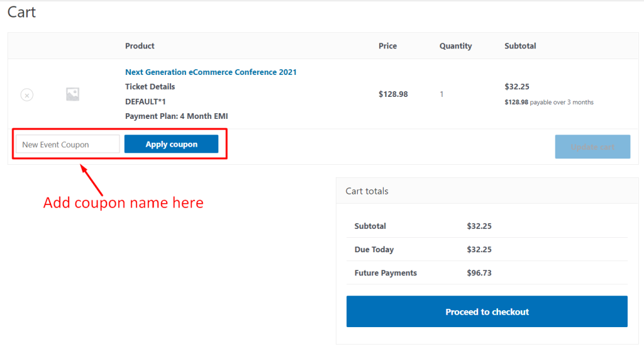Image resolution: width=644 pixels, height=351 pixels.
Task: Click the quantity value 1
Action: click(x=441, y=94)
